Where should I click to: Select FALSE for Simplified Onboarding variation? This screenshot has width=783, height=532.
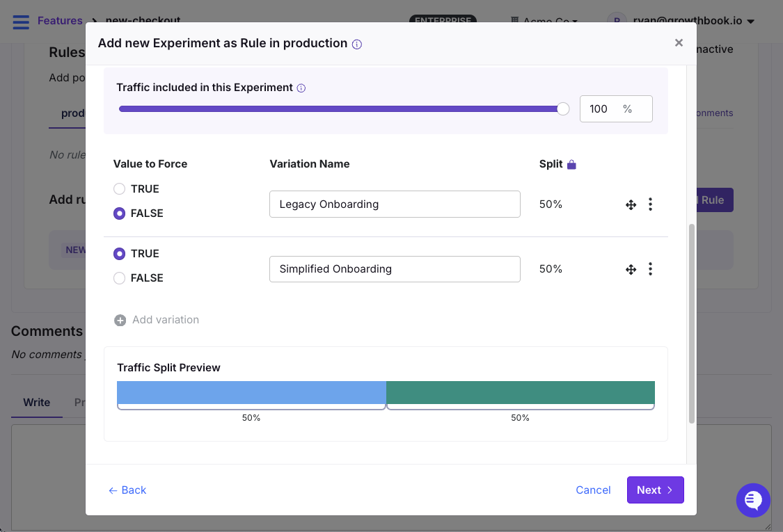(119, 278)
